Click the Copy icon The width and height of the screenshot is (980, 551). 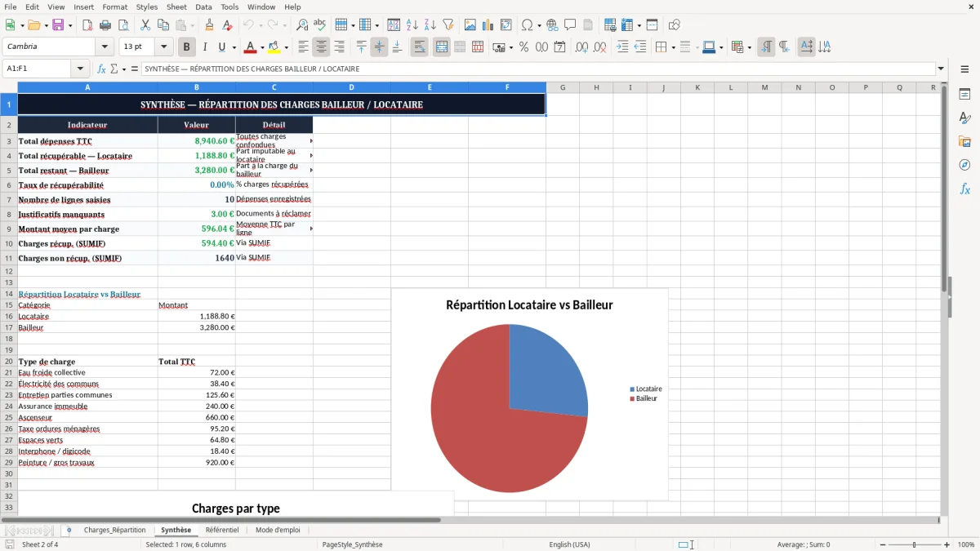(x=163, y=25)
